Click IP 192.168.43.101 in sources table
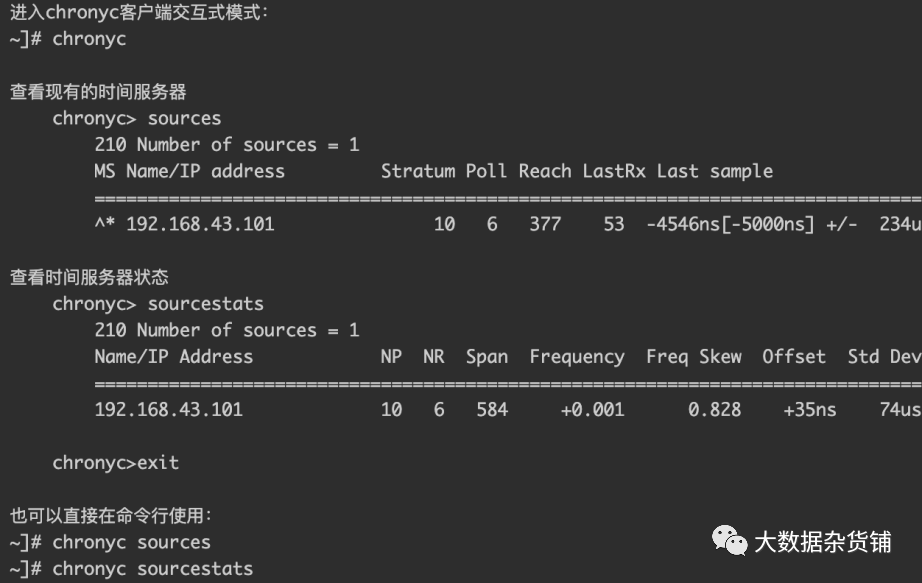922x583 pixels. coord(200,224)
